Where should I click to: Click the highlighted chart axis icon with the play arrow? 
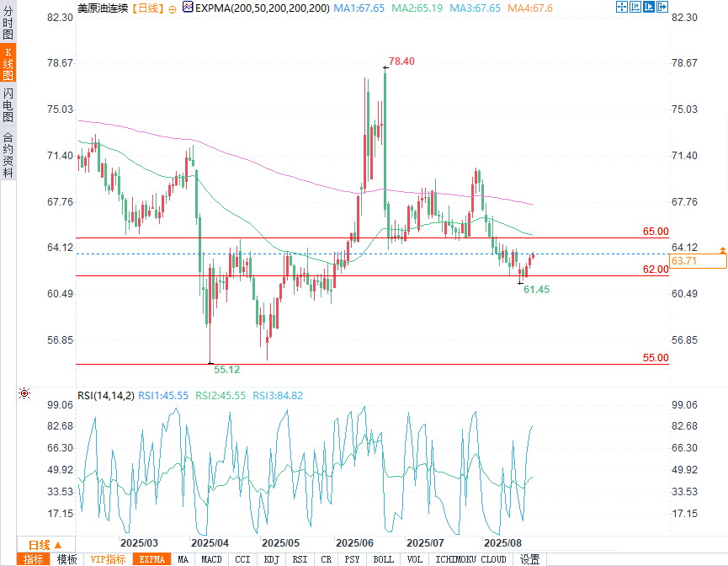pyautogui.click(x=649, y=7)
